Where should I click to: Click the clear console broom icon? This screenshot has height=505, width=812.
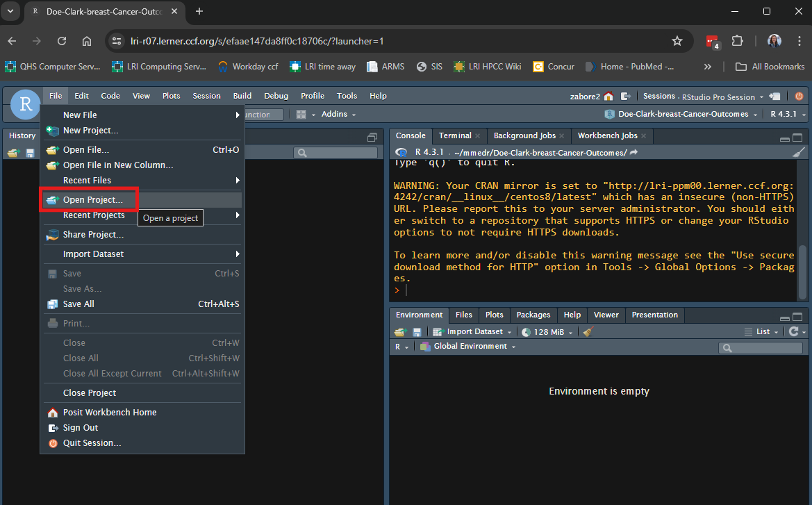(799, 152)
